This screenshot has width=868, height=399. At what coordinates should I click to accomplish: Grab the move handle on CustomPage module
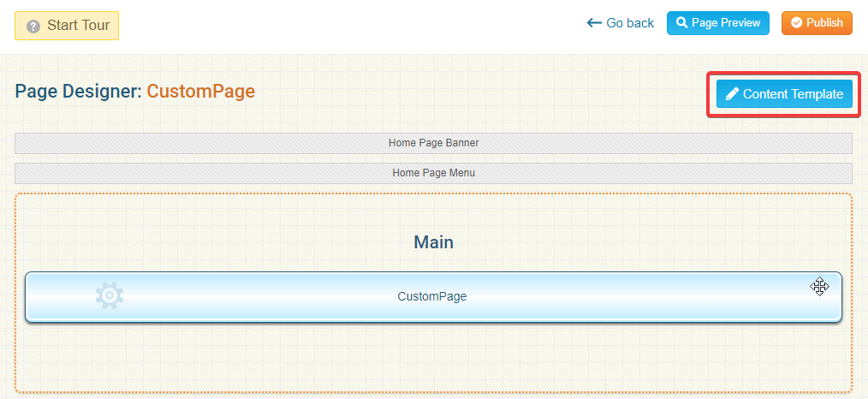(x=819, y=287)
